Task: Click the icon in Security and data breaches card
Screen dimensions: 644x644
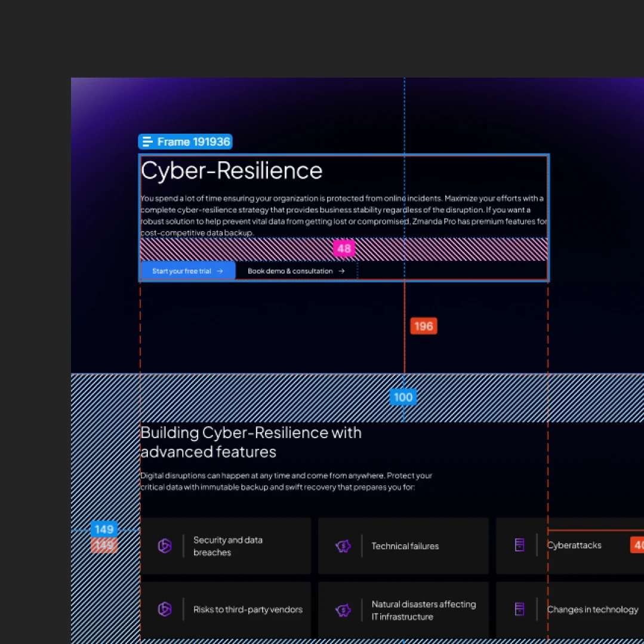Action: pos(165,546)
